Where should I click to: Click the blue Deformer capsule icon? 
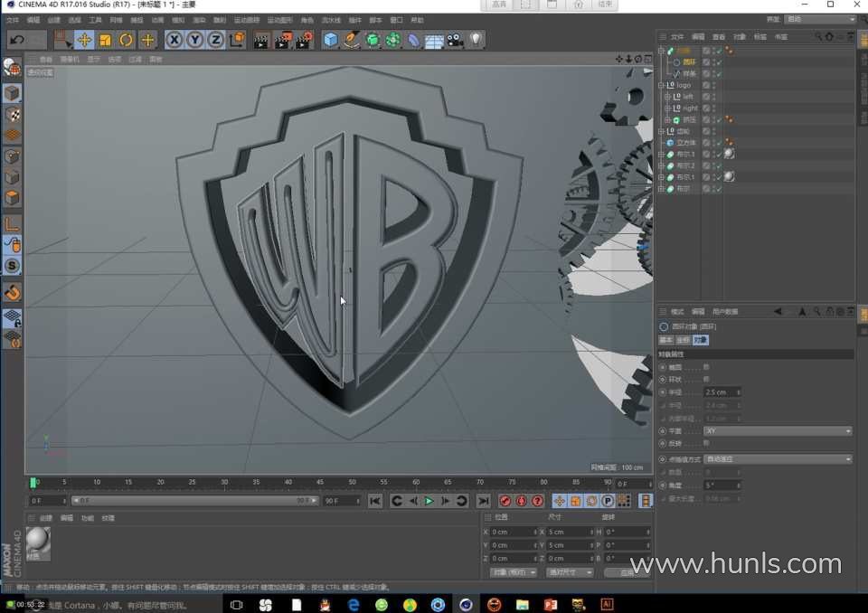[413, 40]
